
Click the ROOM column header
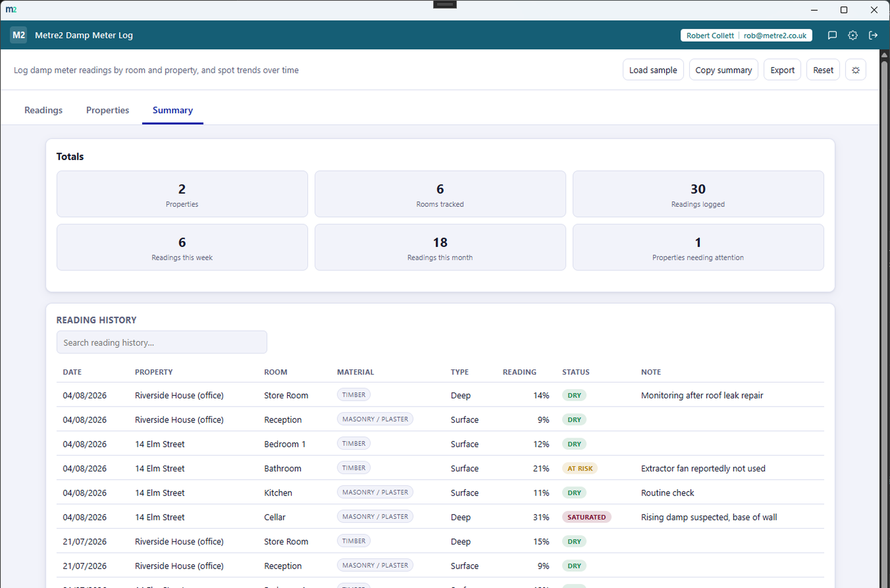point(276,372)
